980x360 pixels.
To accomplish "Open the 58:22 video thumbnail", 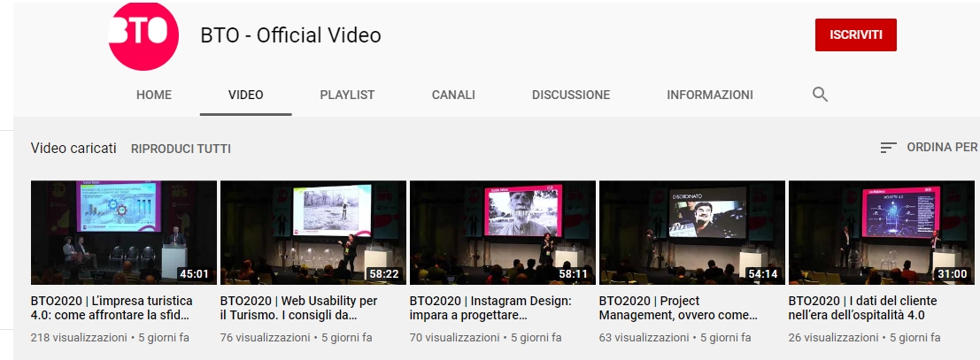I will [313, 233].
